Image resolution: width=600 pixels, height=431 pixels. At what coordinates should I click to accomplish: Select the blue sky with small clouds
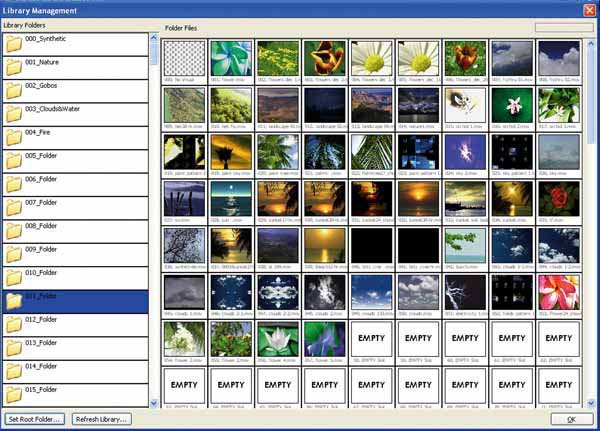coord(372,292)
